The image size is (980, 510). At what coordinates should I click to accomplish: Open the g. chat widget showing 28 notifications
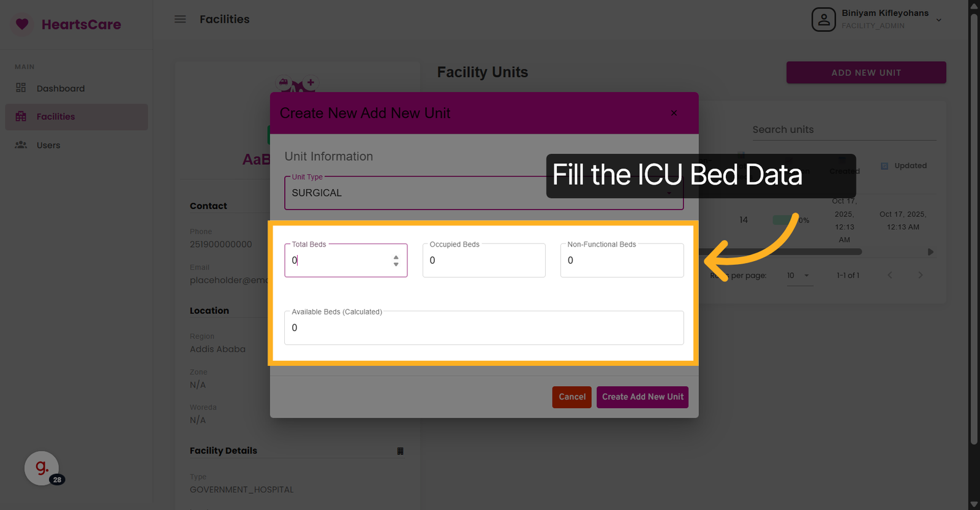(40, 468)
